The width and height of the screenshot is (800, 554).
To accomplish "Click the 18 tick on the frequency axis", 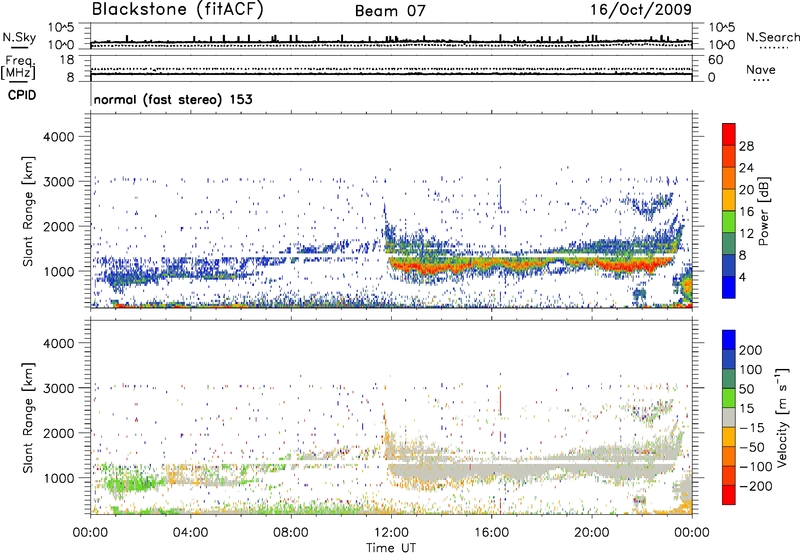I will coord(67,60).
